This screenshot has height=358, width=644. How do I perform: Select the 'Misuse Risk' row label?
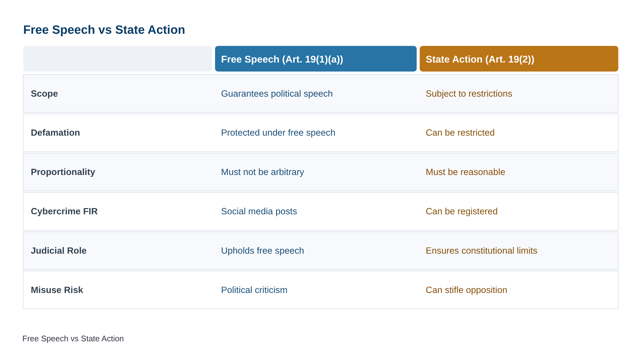coord(57,290)
